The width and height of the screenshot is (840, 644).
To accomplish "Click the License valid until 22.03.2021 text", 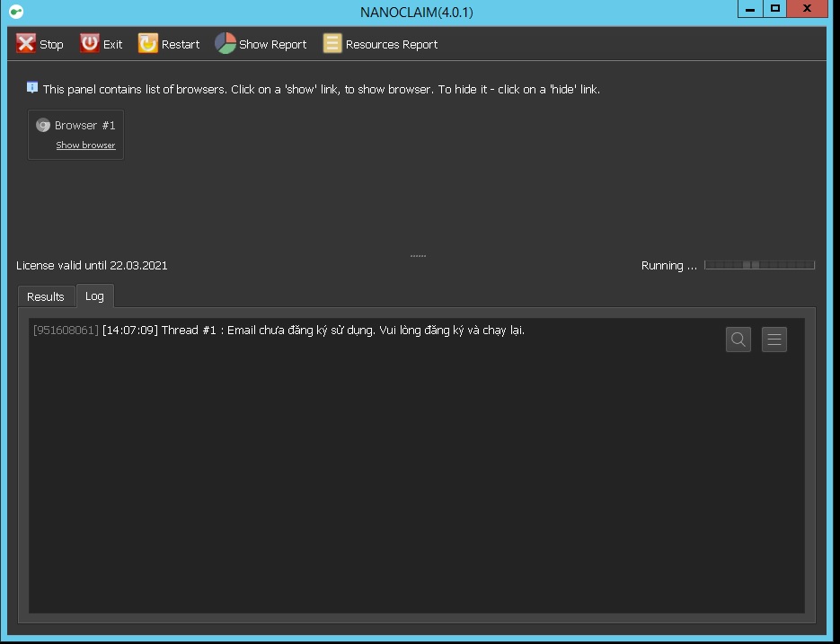I will pos(92,266).
